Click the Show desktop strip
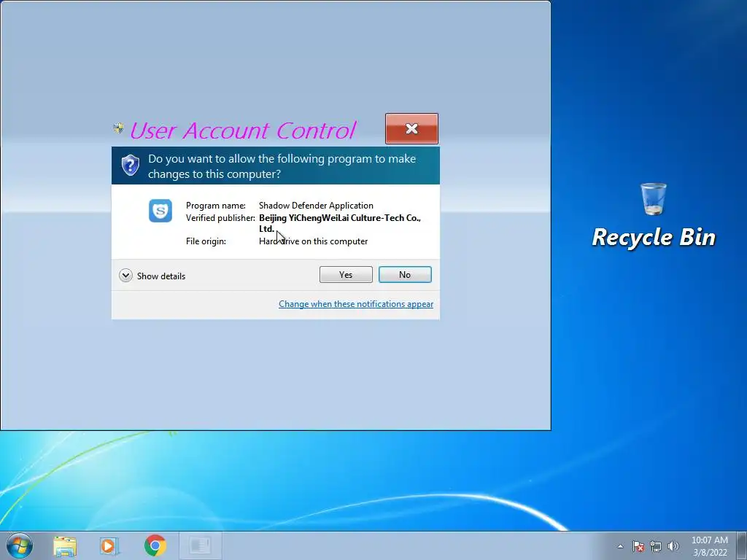Viewport: 747px width, 560px height. [742, 545]
